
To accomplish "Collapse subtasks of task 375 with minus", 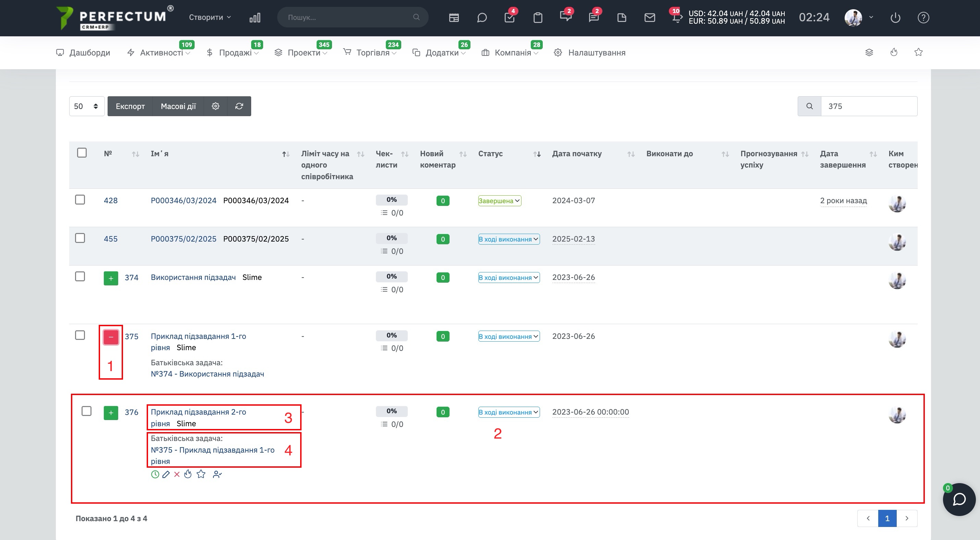I will pyautogui.click(x=111, y=337).
